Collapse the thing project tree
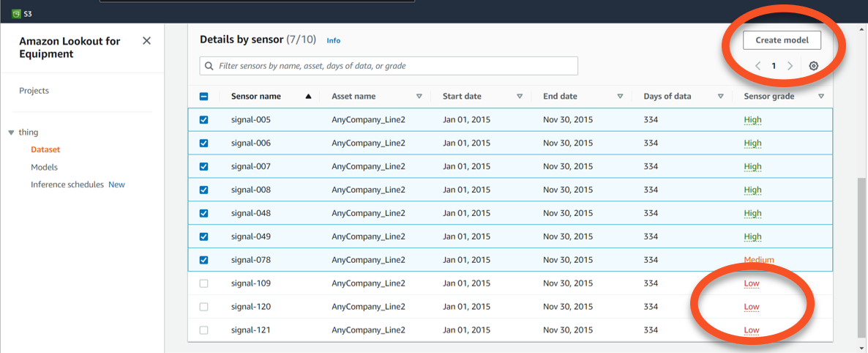This screenshot has height=353, width=868. point(11,133)
